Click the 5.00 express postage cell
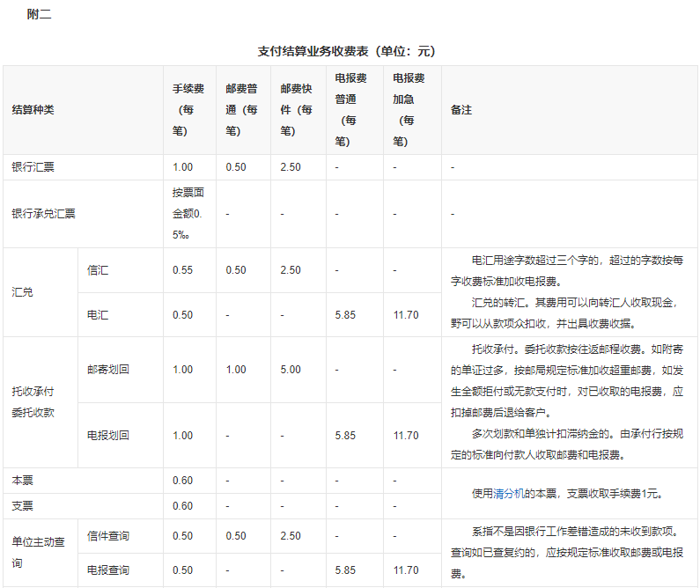The image size is (700, 588). [290, 370]
